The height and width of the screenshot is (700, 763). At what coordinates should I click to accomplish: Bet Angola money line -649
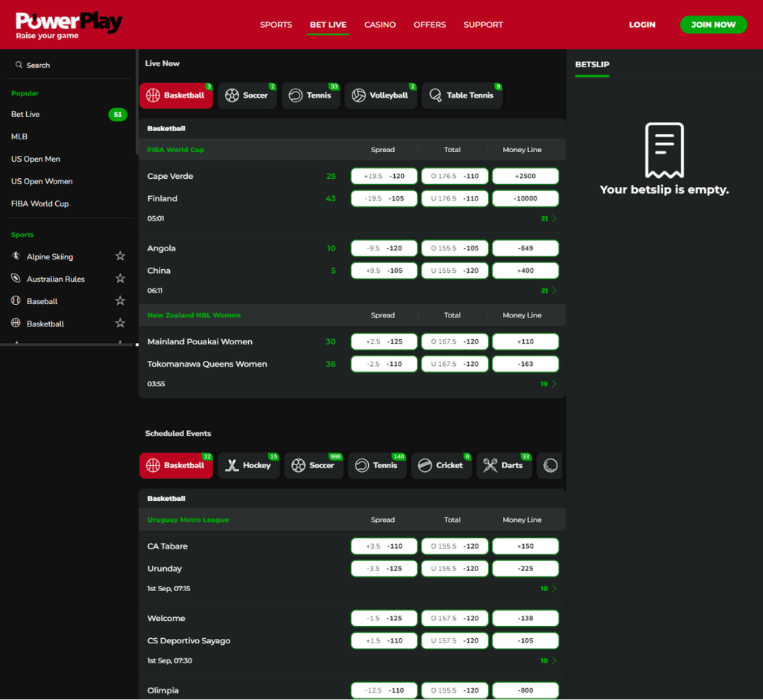click(525, 248)
